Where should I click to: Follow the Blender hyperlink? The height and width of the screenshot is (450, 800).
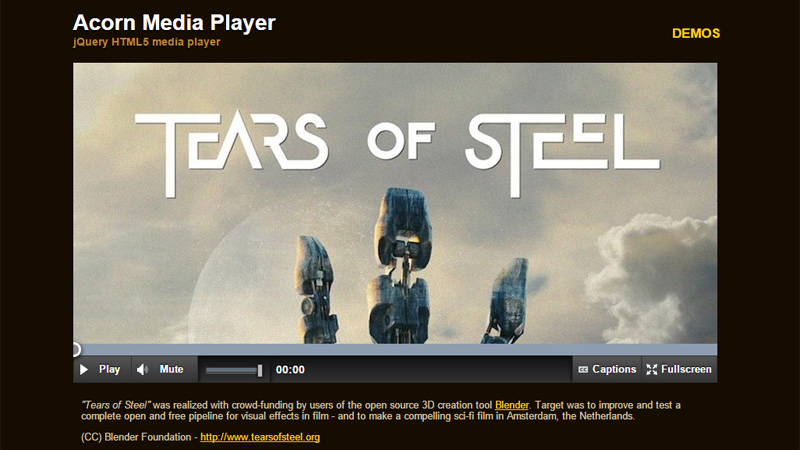tap(512, 405)
